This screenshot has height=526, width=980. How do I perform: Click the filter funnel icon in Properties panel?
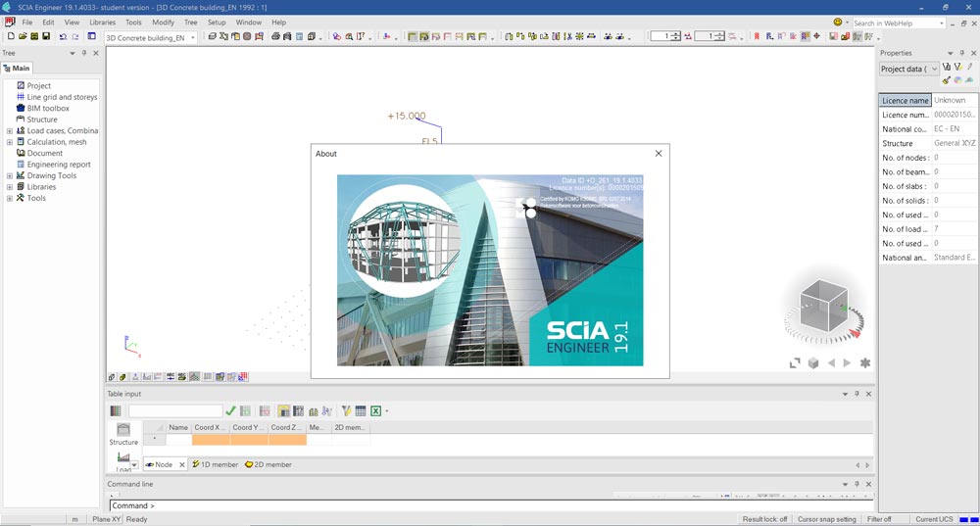pyautogui.click(x=957, y=67)
